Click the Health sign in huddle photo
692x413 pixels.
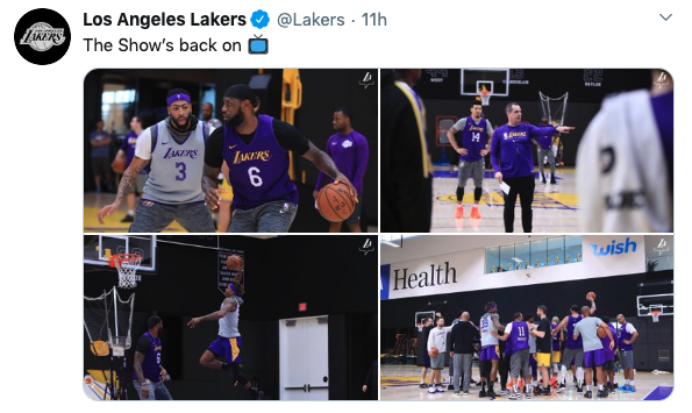point(424,276)
